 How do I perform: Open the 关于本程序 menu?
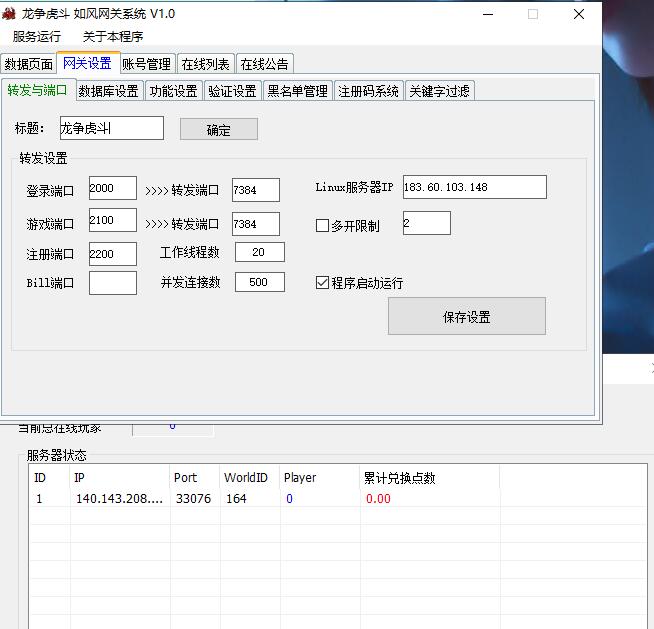click(x=113, y=37)
